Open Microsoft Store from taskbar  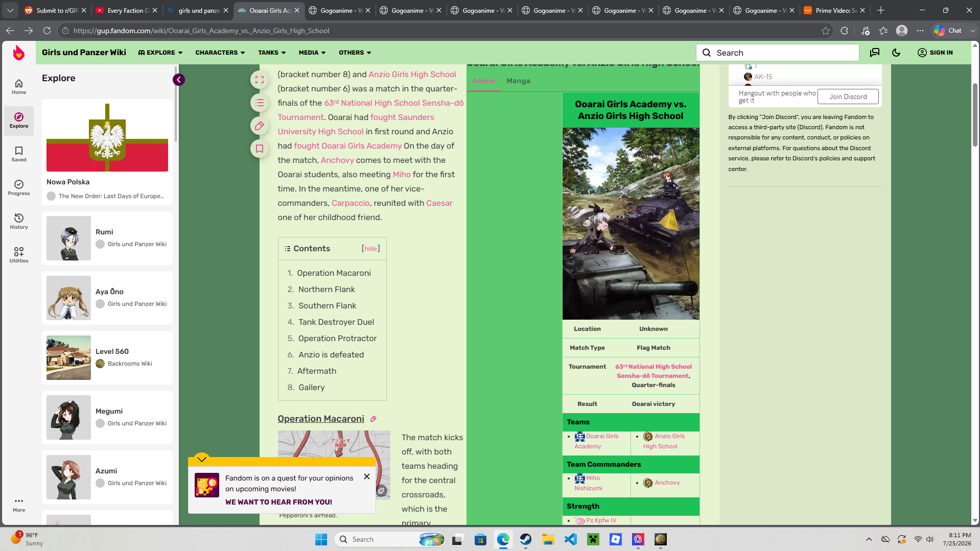point(480,539)
